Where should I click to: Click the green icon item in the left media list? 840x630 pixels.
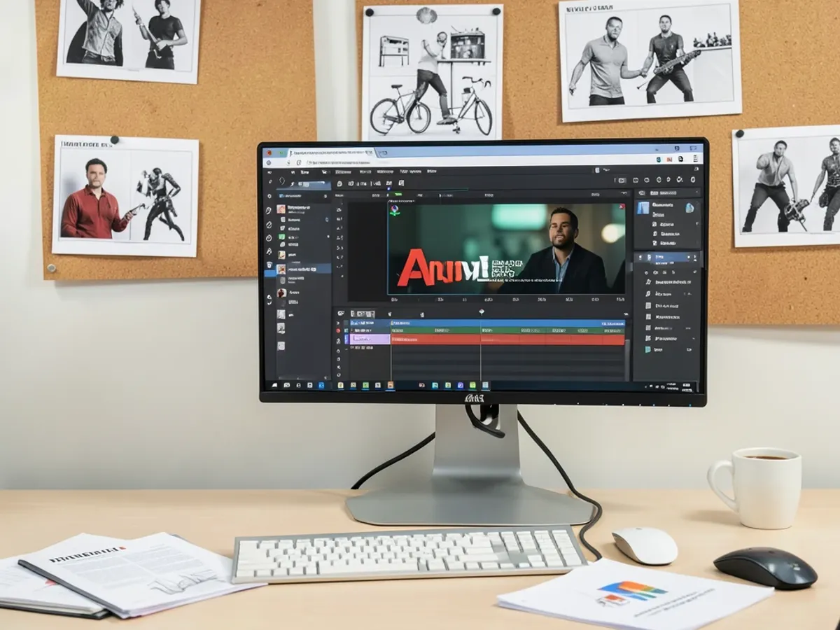(x=283, y=237)
